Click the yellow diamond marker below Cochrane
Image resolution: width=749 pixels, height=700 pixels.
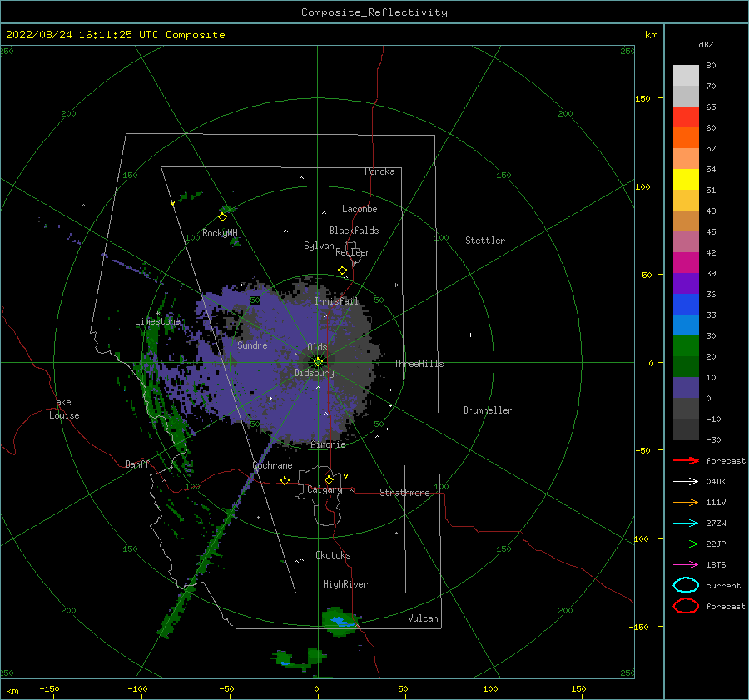285,481
